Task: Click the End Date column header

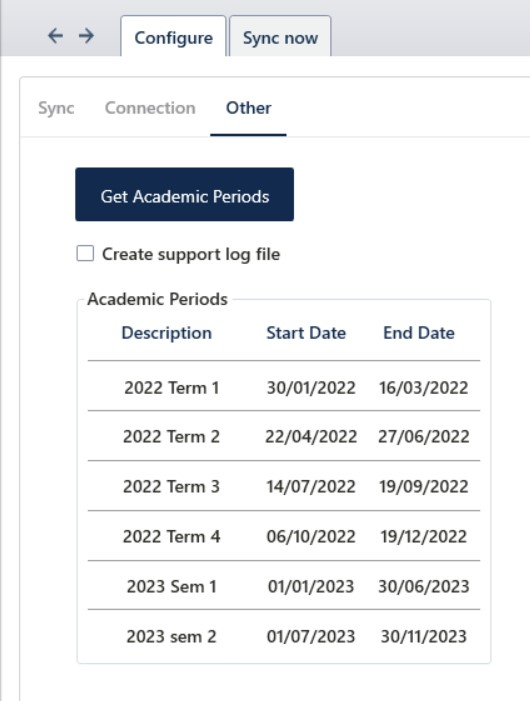Action: point(419,333)
